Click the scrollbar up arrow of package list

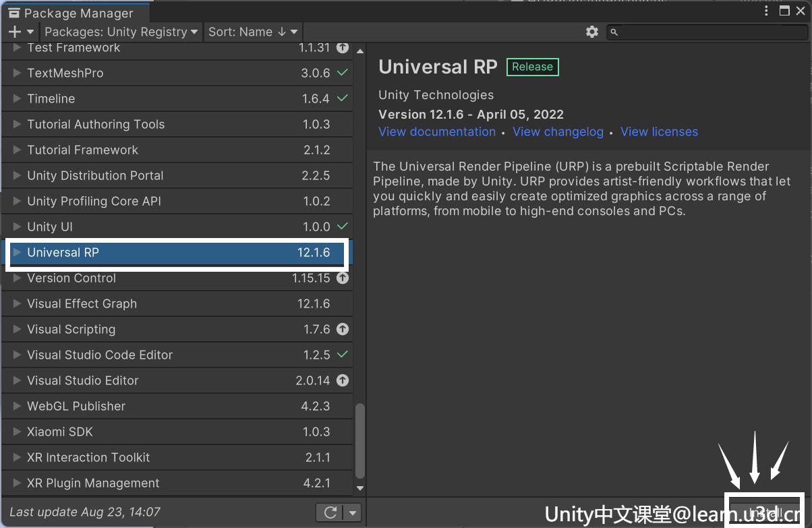coord(359,51)
